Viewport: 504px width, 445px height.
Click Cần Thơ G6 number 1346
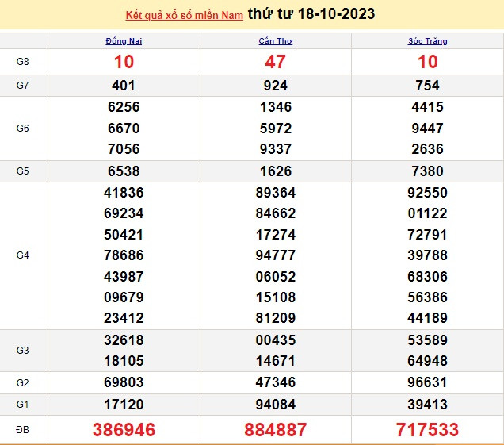(x=276, y=107)
